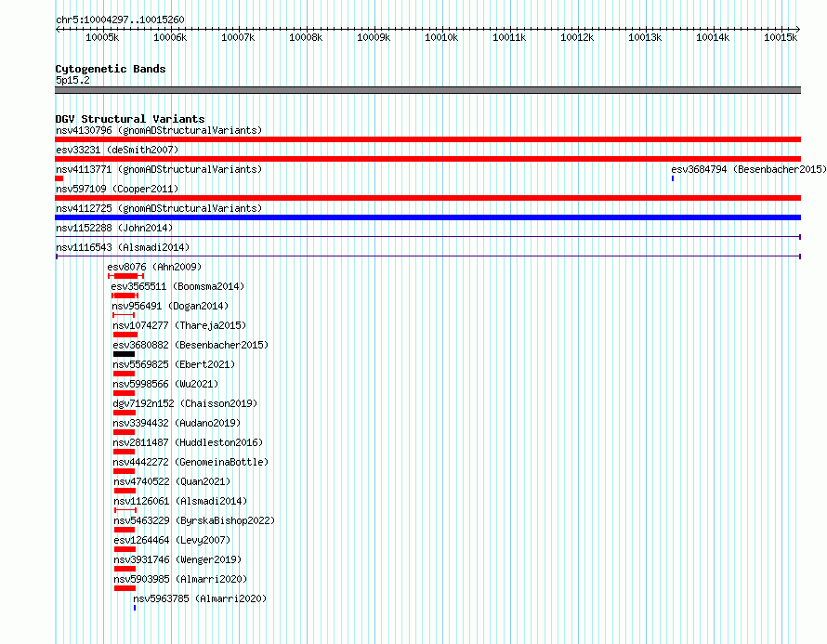Open nsv1074277 (Thareja2015) label
Viewport: 827px width, 644px height.
pos(179,325)
